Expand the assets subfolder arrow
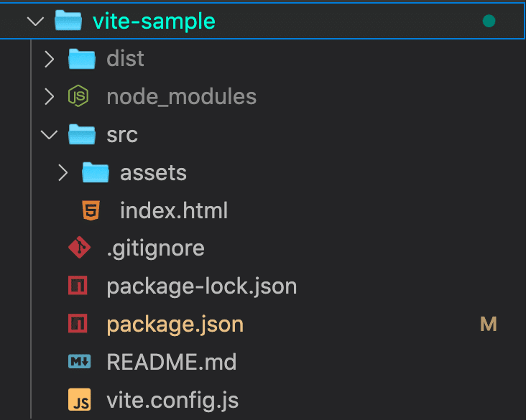The width and height of the screenshot is (526, 420). pos(63,172)
